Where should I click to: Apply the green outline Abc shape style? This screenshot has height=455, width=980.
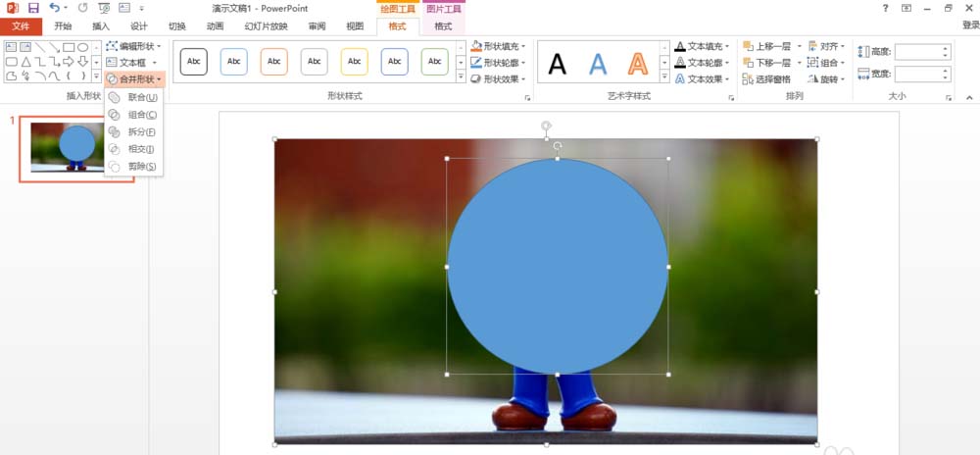(434, 62)
